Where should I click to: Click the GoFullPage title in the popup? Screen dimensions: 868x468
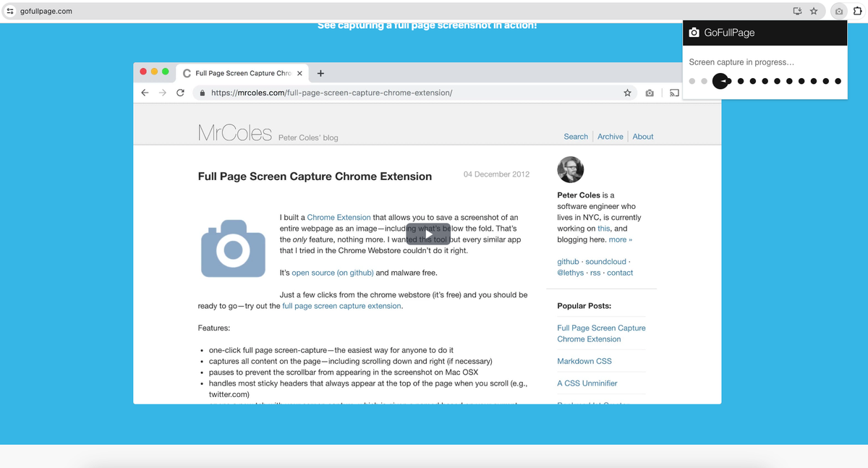coord(729,33)
